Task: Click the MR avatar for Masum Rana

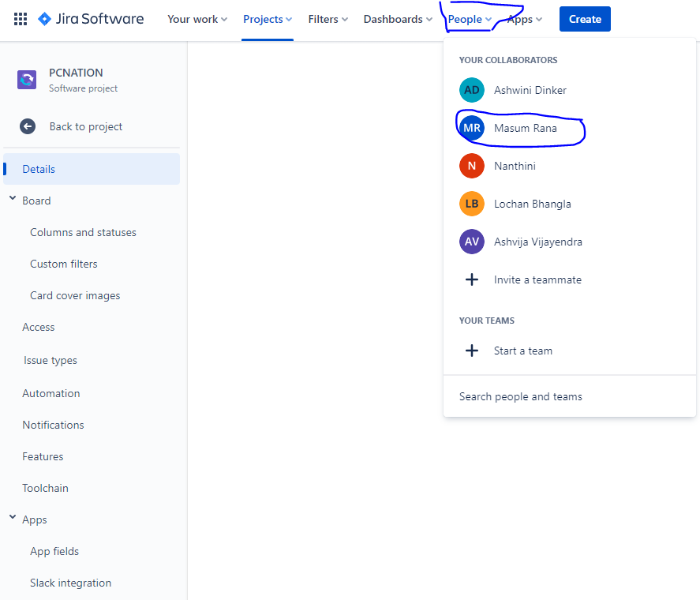Action: coord(472,128)
